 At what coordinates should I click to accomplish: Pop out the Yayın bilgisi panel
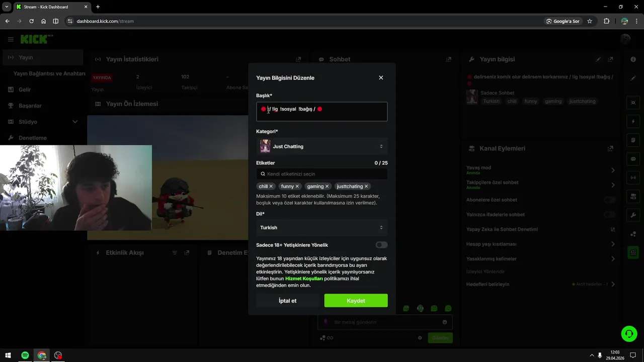[611, 59]
